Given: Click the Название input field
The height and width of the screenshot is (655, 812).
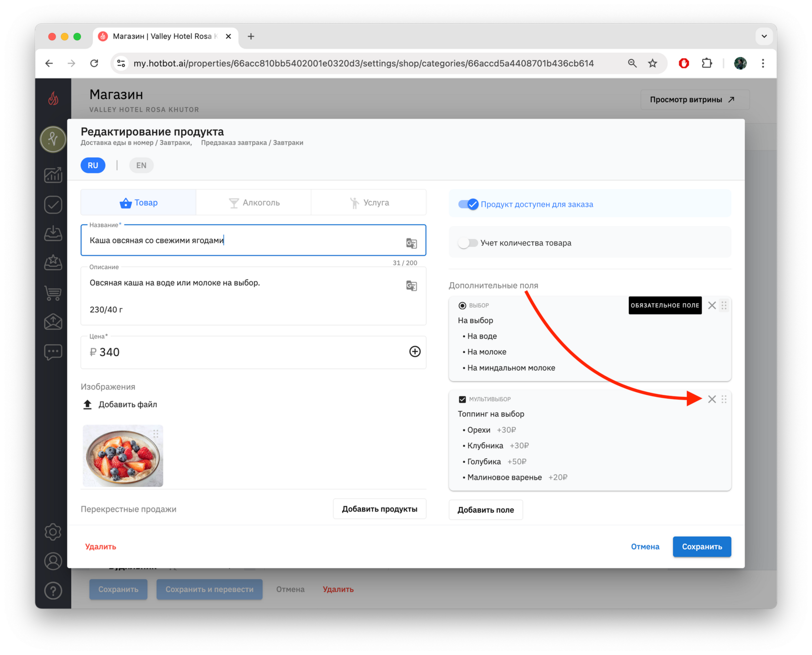Looking at the screenshot, I should (253, 240).
